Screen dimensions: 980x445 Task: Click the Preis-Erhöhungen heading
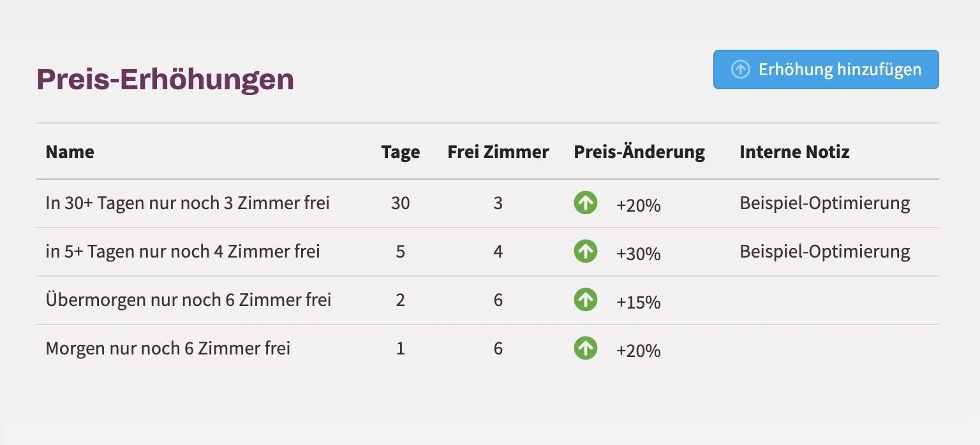pyautogui.click(x=165, y=80)
